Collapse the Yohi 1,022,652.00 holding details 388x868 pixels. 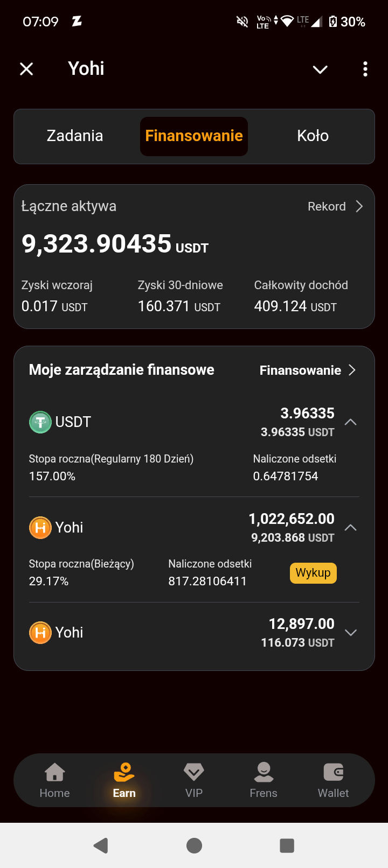pyautogui.click(x=350, y=528)
